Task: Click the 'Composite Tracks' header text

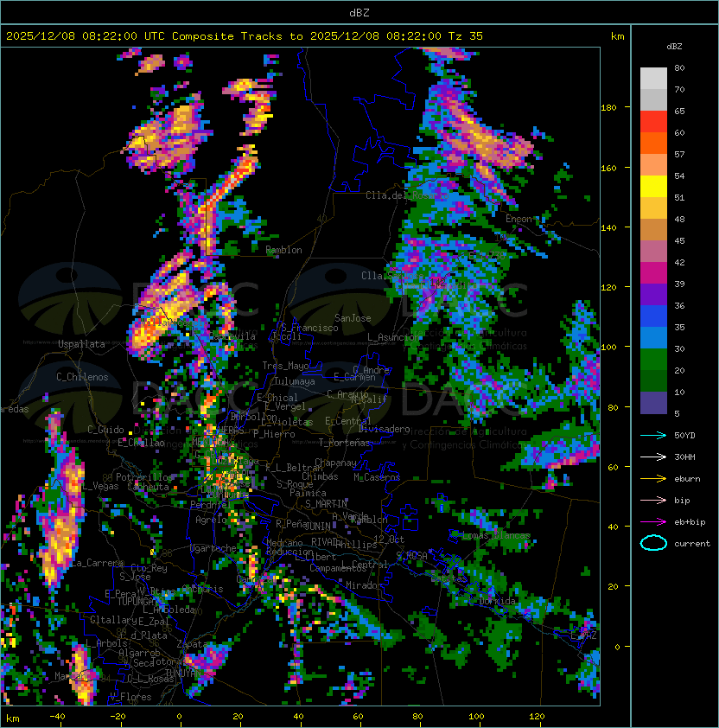Action: [x=227, y=36]
